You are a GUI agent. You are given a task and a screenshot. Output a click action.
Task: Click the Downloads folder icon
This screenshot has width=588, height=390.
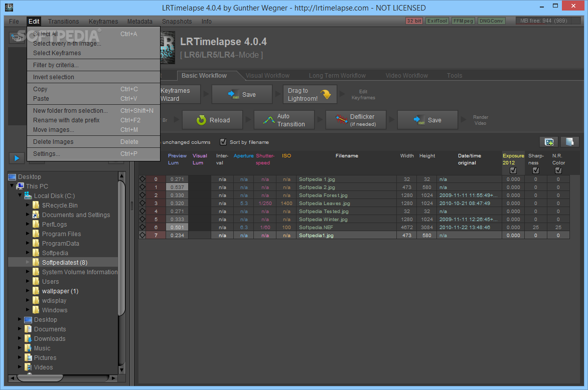click(28, 339)
